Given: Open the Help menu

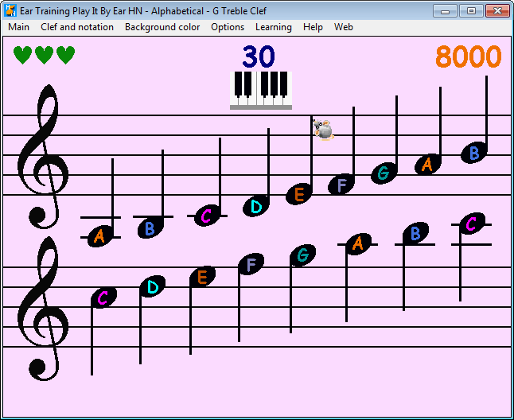Looking at the screenshot, I should (313, 27).
